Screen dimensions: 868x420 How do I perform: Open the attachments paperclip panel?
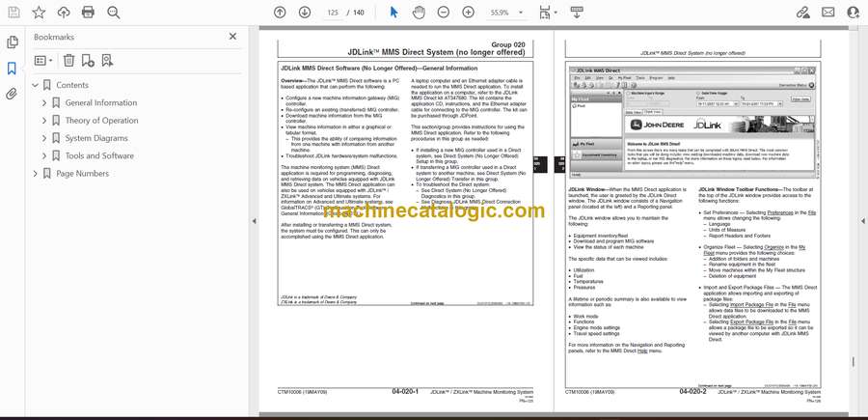coord(12,94)
